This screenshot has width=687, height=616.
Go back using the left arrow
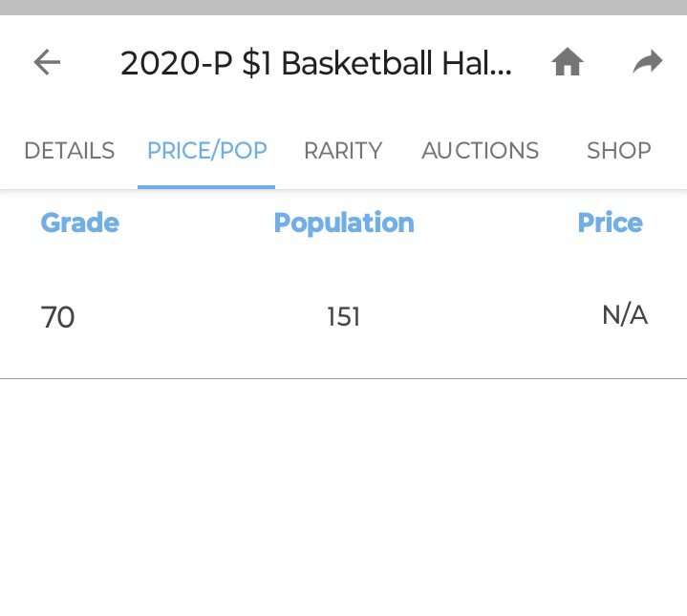click(47, 63)
